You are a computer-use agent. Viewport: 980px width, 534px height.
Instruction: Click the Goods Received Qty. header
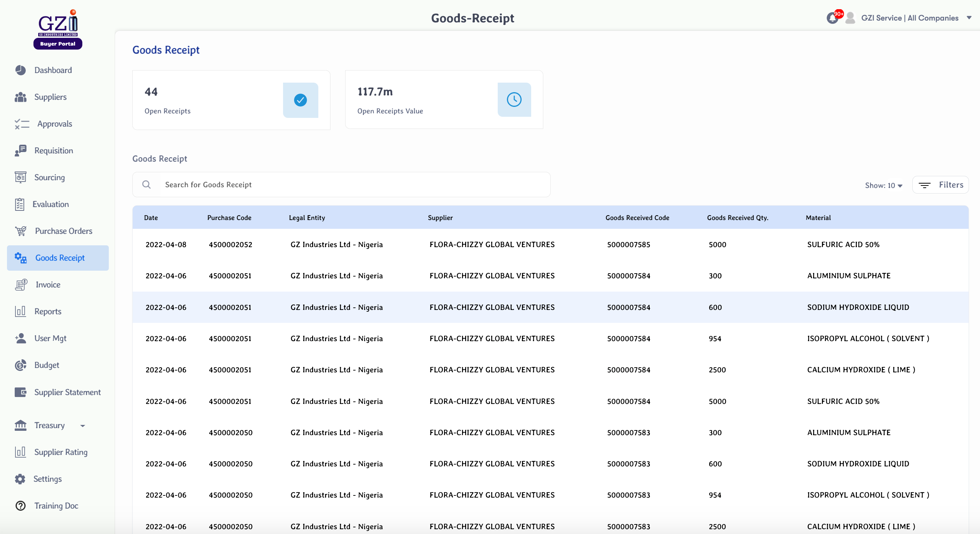(x=737, y=217)
